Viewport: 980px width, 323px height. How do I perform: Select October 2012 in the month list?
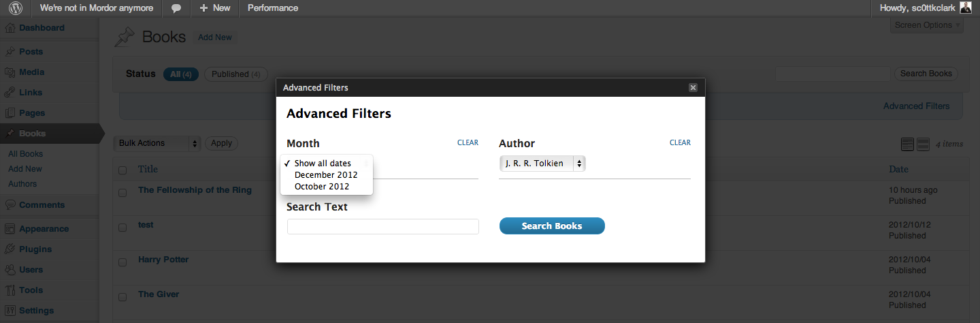321,187
